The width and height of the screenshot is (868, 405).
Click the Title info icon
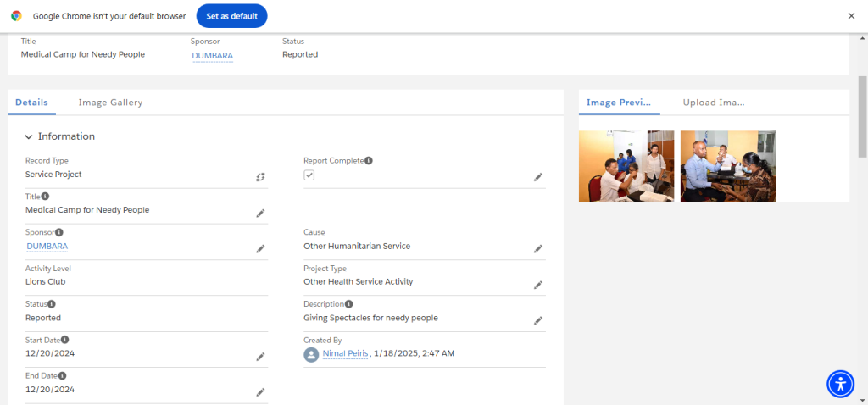pos(46,196)
